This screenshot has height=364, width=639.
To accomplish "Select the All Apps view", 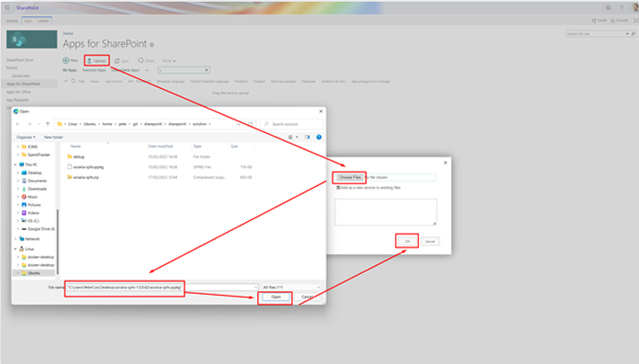I will (x=69, y=70).
